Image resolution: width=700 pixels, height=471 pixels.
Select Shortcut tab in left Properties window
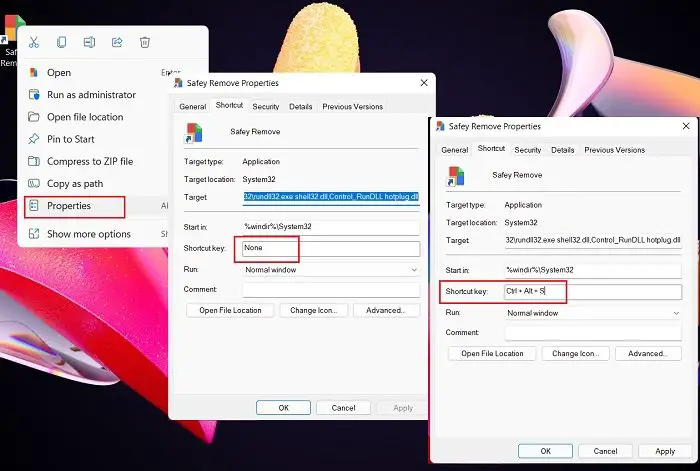click(x=229, y=105)
